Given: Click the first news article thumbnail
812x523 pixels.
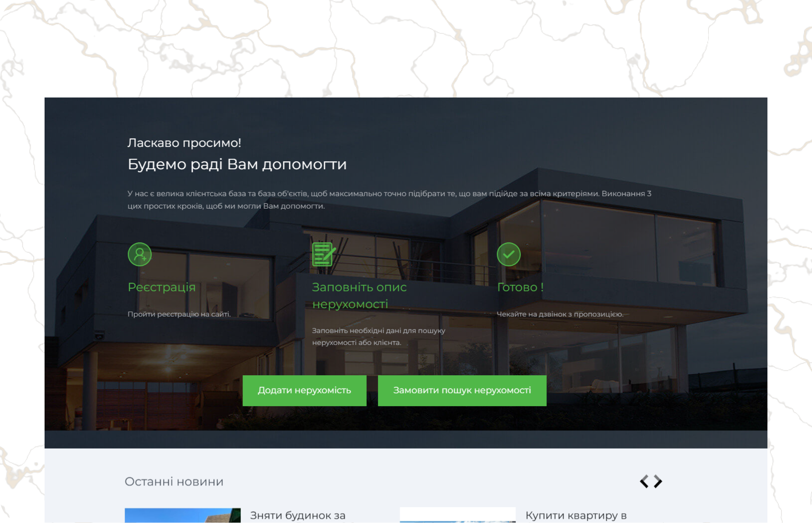Looking at the screenshot, I should click(x=182, y=515).
